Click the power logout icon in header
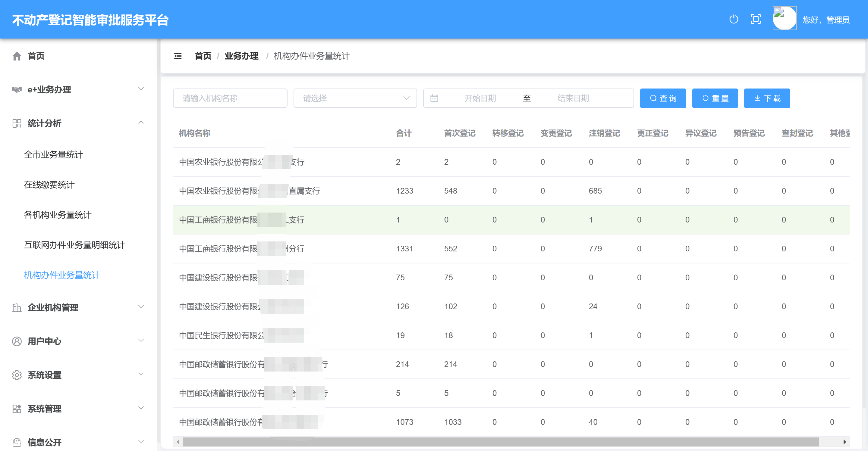The width and height of the screenshot is (868, 451). pos(734,19)
